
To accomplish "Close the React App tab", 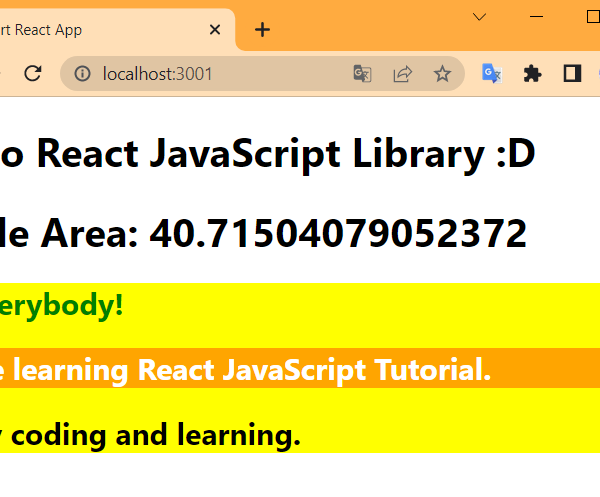I will (x=214, y=30).
